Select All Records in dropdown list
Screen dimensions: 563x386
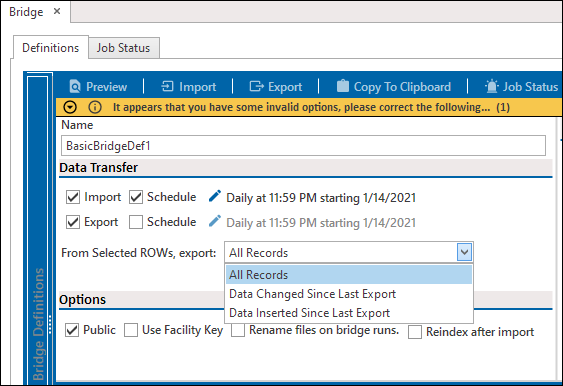pos(349,275)
